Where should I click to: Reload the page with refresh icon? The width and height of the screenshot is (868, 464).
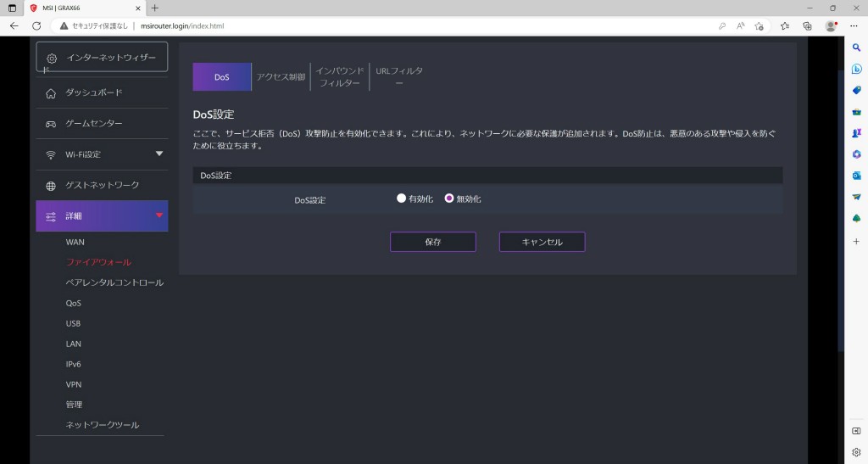[36, 26]
